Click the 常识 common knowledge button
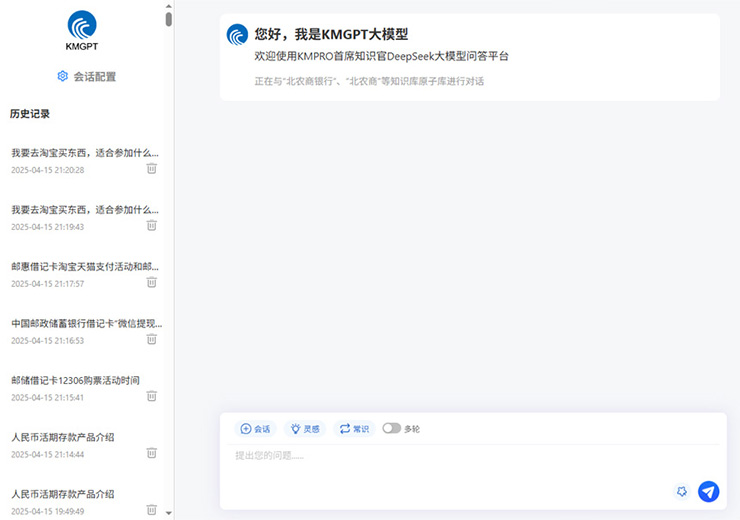 click(354, 428)
